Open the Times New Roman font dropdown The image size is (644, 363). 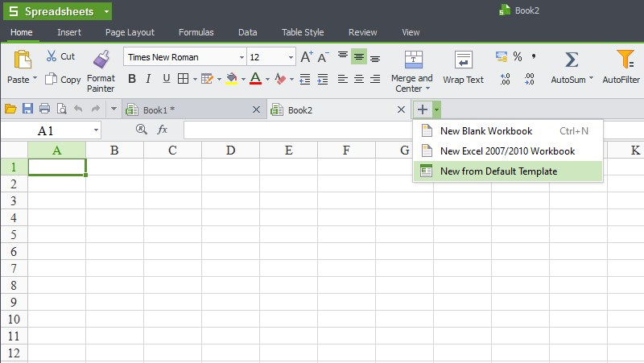point(242,57)
